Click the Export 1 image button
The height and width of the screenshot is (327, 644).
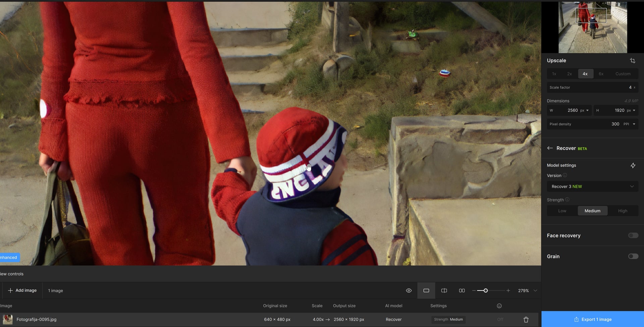coord(592,319)
